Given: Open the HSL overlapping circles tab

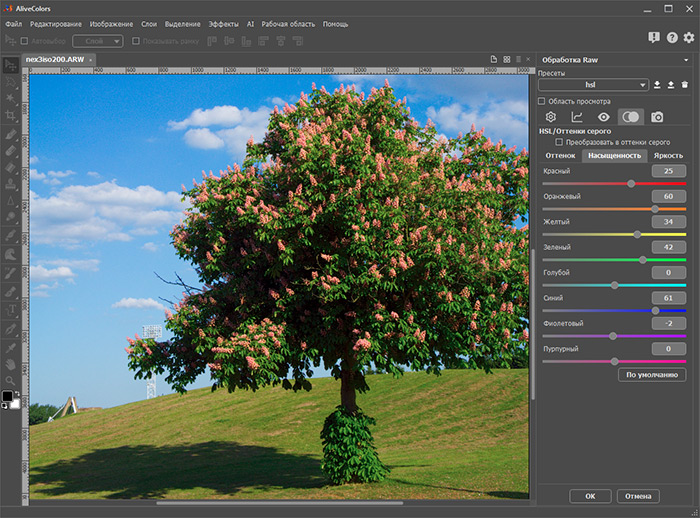Looking at the screenshot, I should (x=630, y=117).
